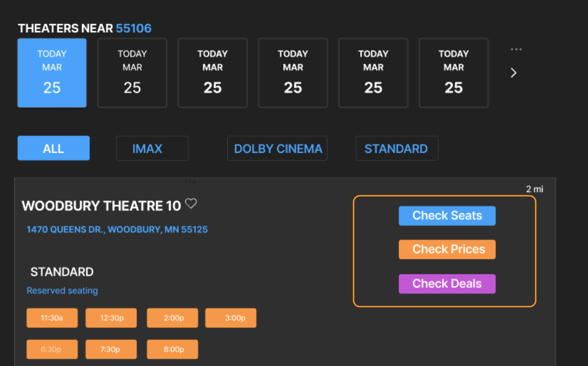The height and width of the screenshot is (366, 588).
Task: Open the 55106 zip code link
Action: pyautogui.click(x=133, y=28)
